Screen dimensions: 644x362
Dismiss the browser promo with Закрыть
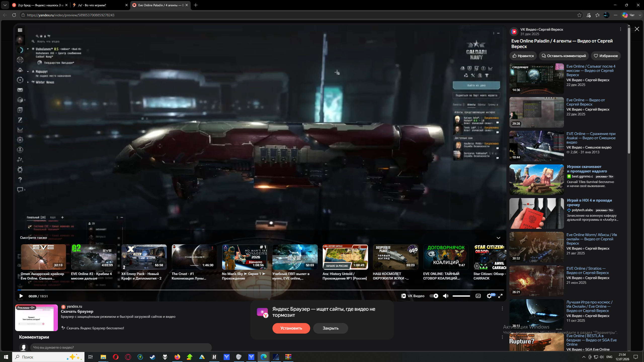coord(331,328)
